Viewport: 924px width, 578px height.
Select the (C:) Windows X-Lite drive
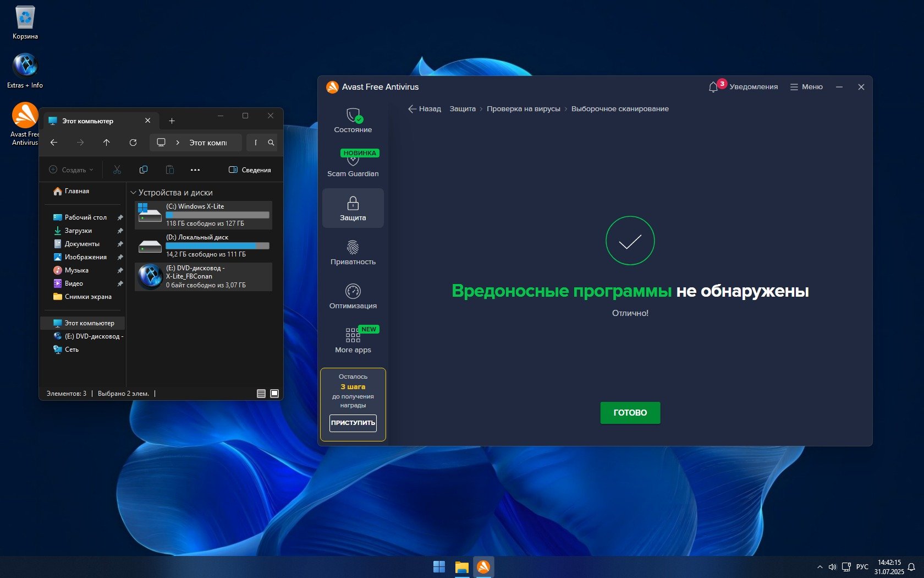204,215
